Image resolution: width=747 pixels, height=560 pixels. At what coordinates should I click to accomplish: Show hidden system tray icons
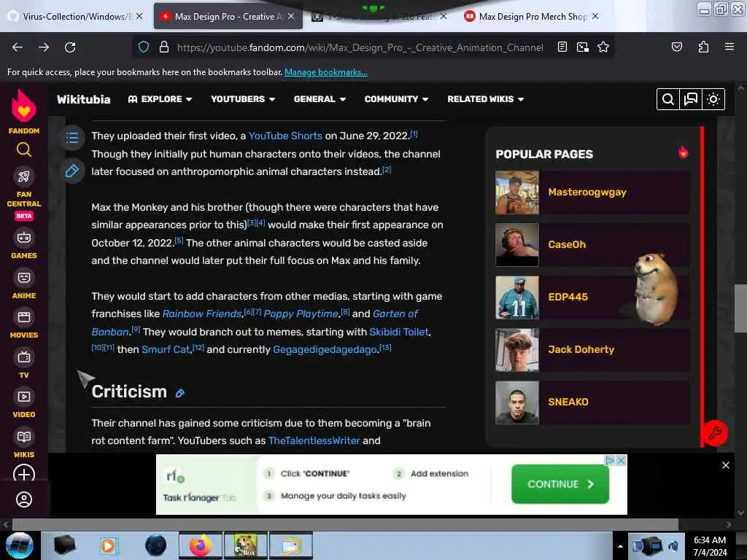click(x=620, y=545)
